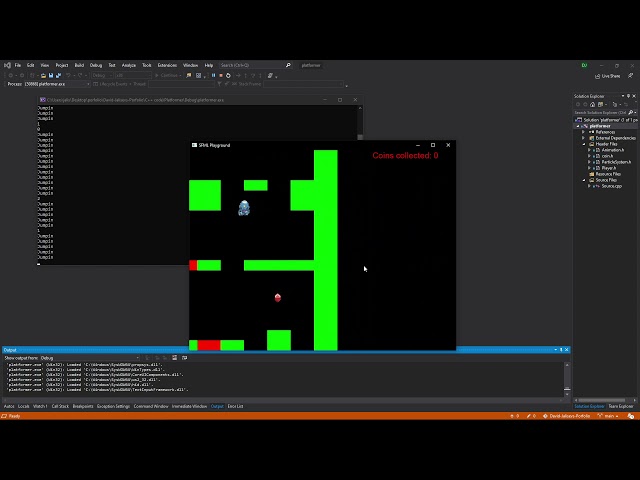640x480 pixels.
Task: Expand the Animation.h item
Action: coord(589,150)
